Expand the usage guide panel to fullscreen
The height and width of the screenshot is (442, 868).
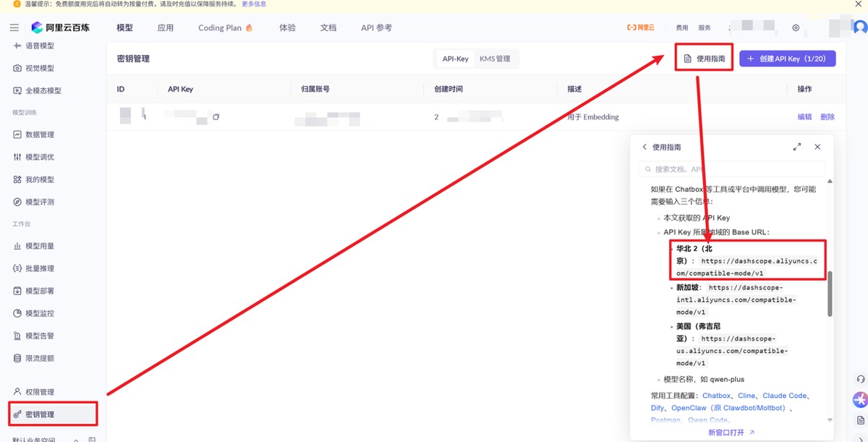click(x=797, y=147)
